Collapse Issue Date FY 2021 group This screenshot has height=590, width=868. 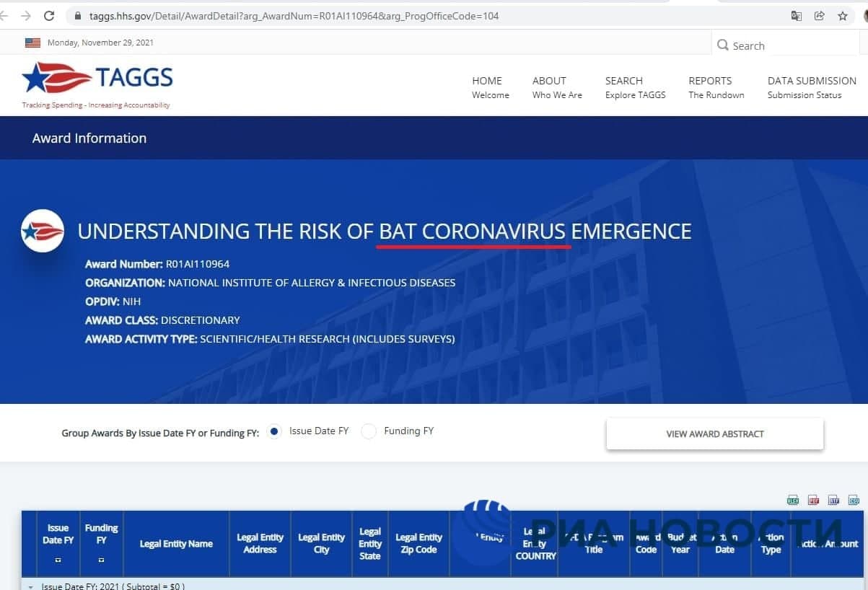(x=30, y=586)
